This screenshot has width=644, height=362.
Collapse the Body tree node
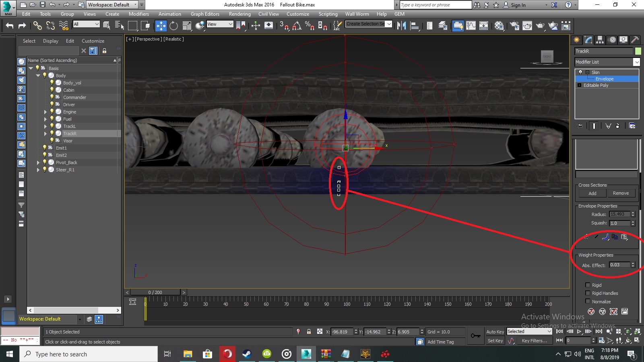click(x=38, y=75)
